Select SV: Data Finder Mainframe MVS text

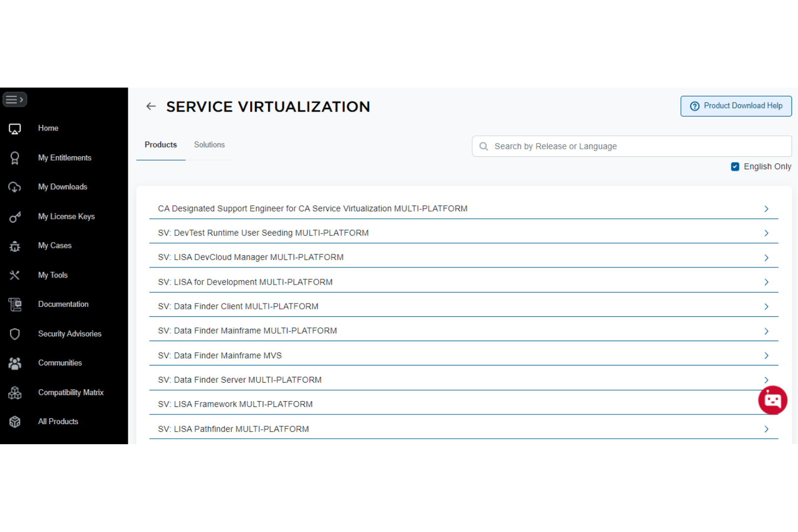(x=219, y=356)
